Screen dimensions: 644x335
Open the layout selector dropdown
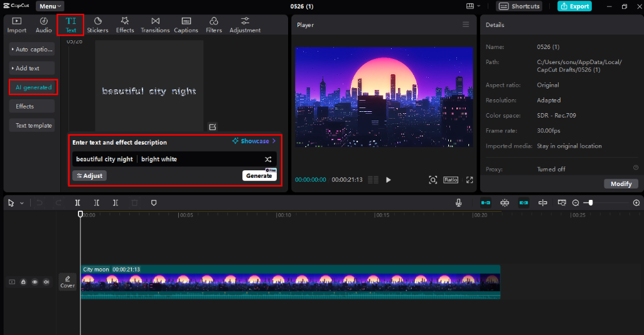(473, 6)
